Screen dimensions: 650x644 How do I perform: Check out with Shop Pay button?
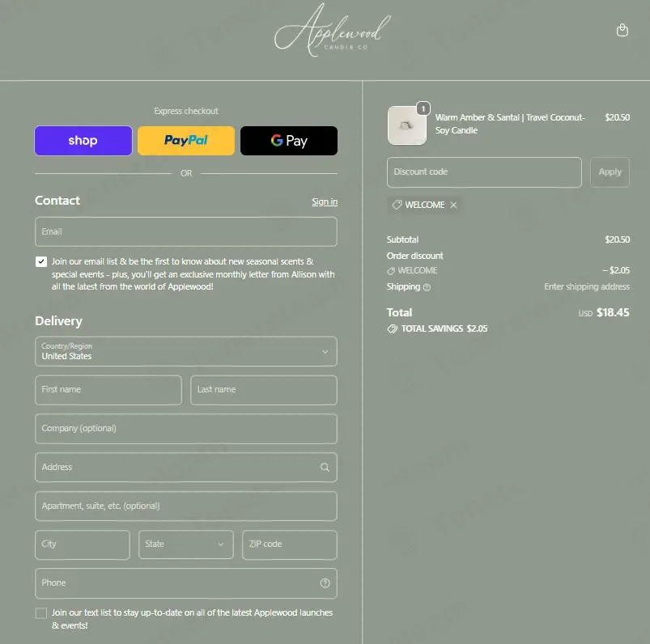click(x=83, y=141)
